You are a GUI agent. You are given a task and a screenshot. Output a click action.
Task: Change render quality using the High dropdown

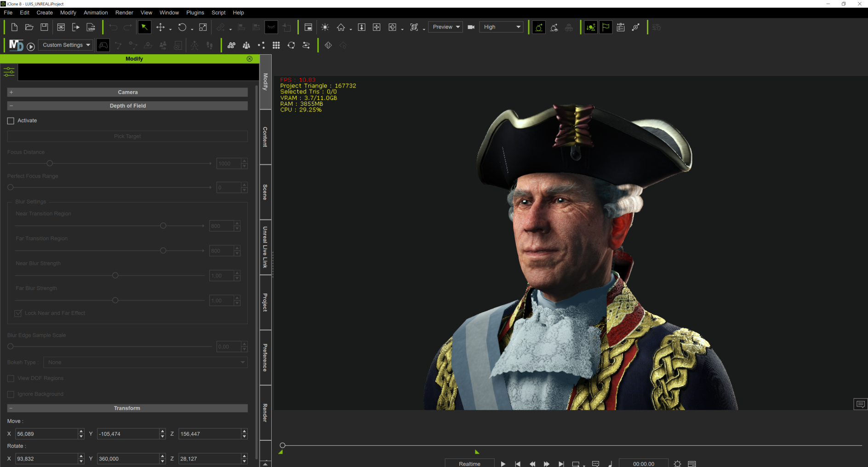click(x=501, y=27)
